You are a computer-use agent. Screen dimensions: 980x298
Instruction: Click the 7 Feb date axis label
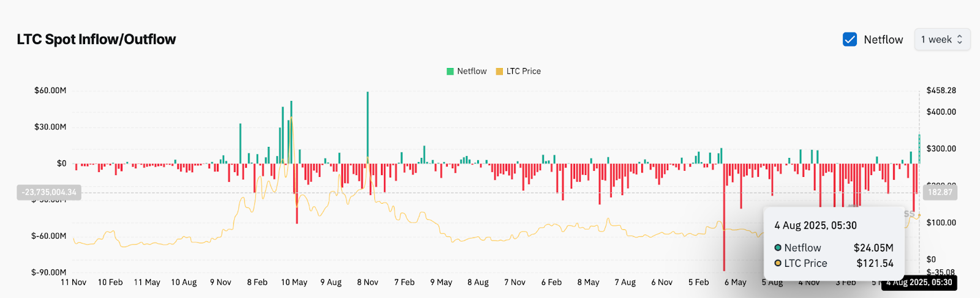(x=404, y=282)
